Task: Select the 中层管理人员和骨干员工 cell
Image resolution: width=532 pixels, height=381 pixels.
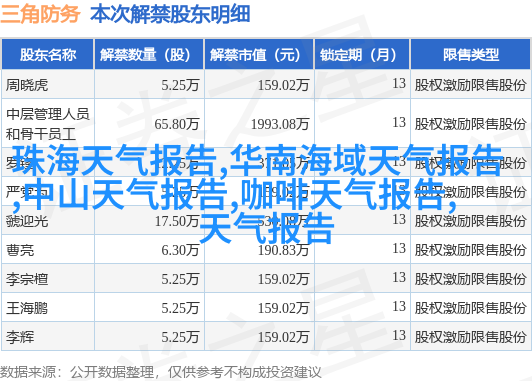Action: [x=48, y=124]
